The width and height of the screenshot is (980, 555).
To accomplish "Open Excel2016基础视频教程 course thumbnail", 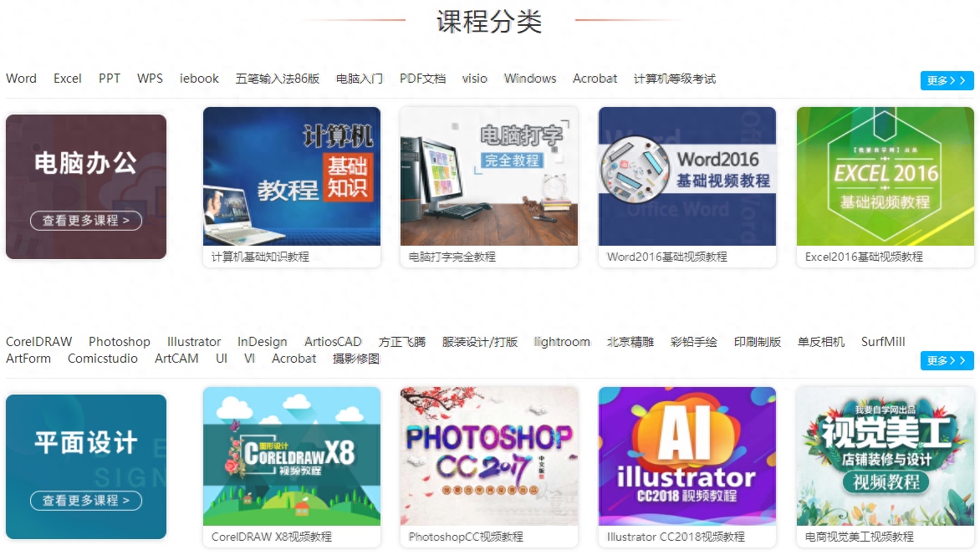I will (x=886, y=176).
